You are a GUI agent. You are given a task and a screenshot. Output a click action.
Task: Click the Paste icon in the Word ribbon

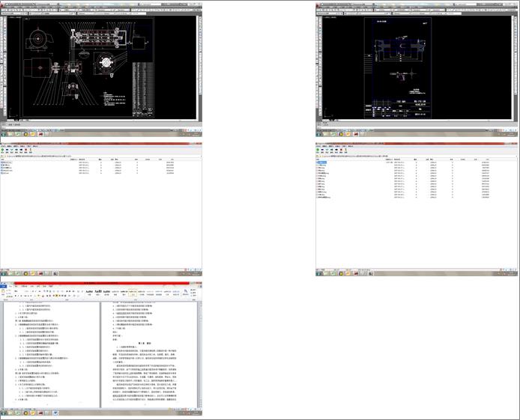3,291
